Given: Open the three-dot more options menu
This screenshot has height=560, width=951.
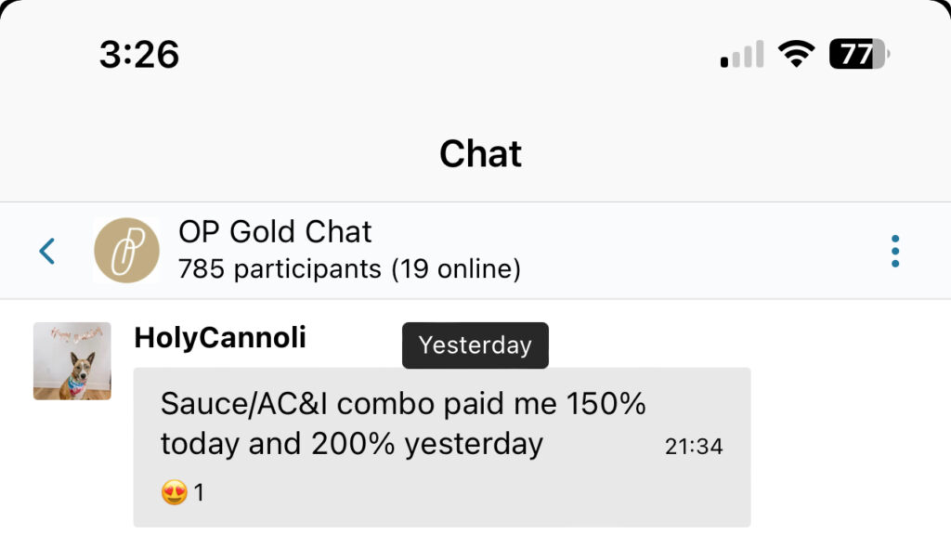Looking at the screenshot, I should (x=894, y=251).
